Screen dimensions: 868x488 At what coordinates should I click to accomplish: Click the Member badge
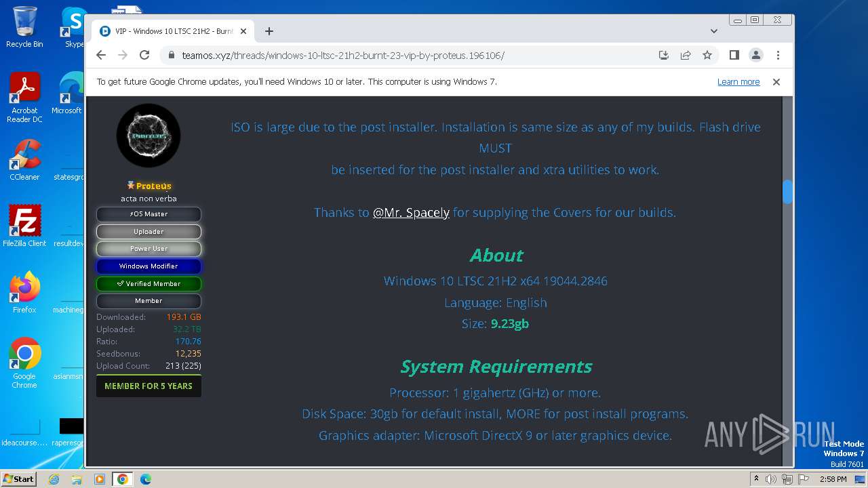point(149,301)
